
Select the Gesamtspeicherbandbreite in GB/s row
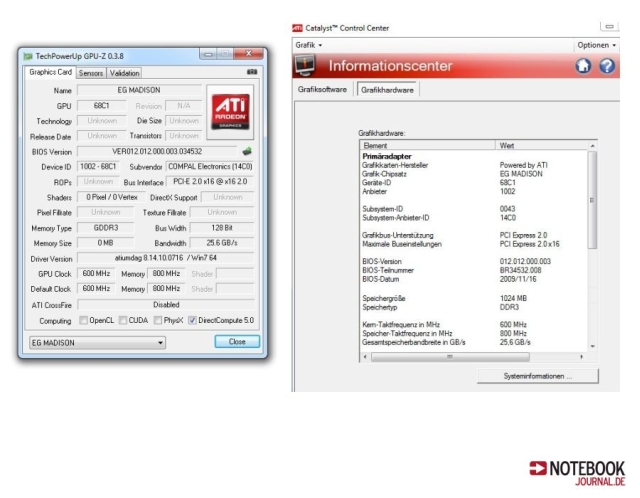[x=473, y=342]
